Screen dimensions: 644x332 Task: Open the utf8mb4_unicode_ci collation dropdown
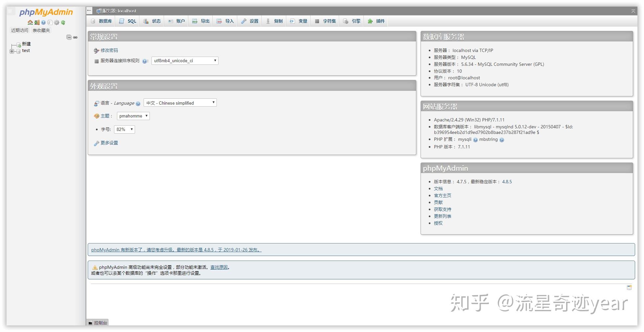point(184,61)
